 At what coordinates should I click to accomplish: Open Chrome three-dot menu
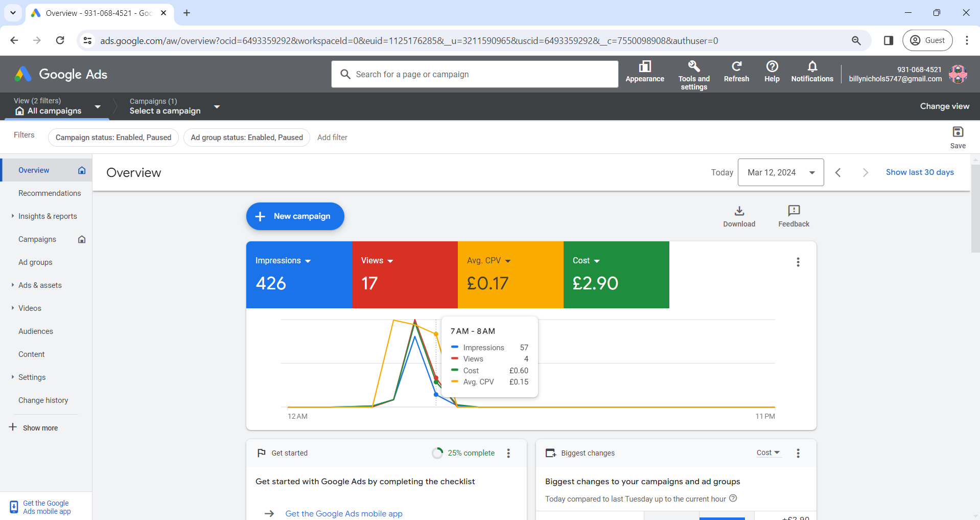tap(967, 40)
